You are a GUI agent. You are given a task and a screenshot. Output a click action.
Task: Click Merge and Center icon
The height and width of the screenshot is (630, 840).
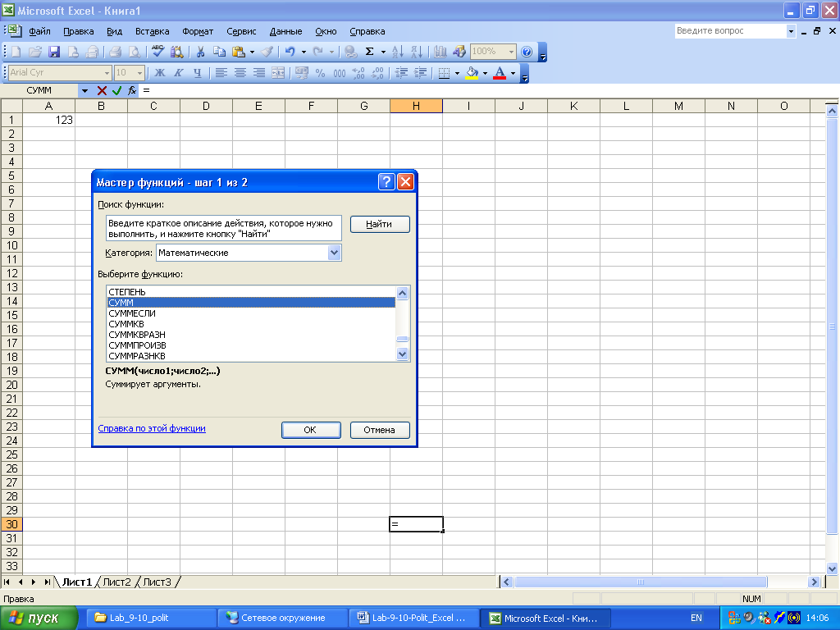coord(278,72)
